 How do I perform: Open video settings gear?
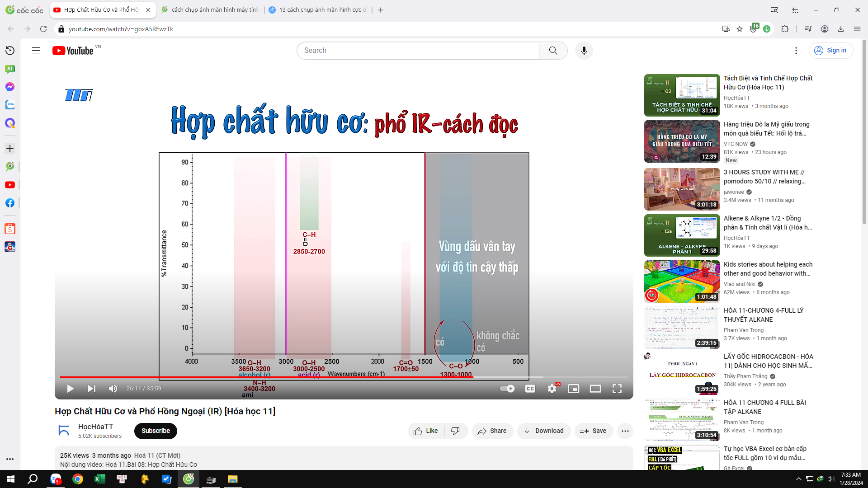(x=552, y=389)
